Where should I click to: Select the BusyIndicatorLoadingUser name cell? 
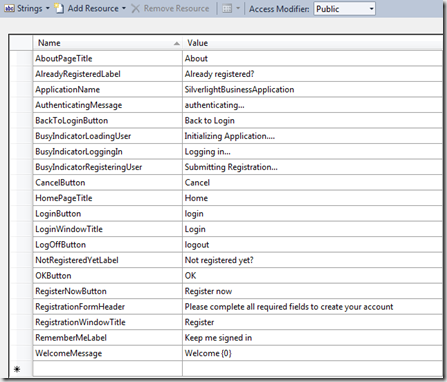click(108, 136)
